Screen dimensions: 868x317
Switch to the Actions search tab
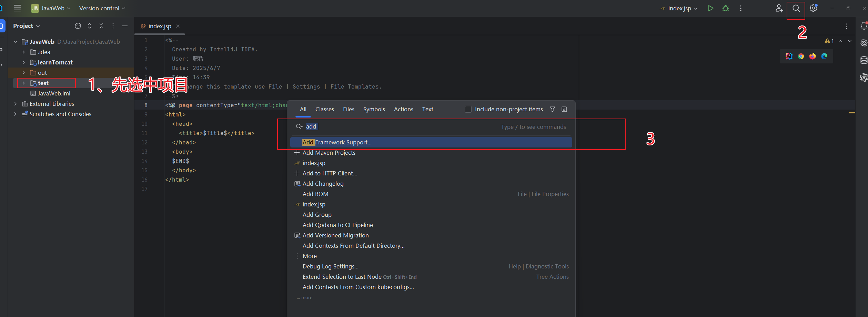pos(404,109)
